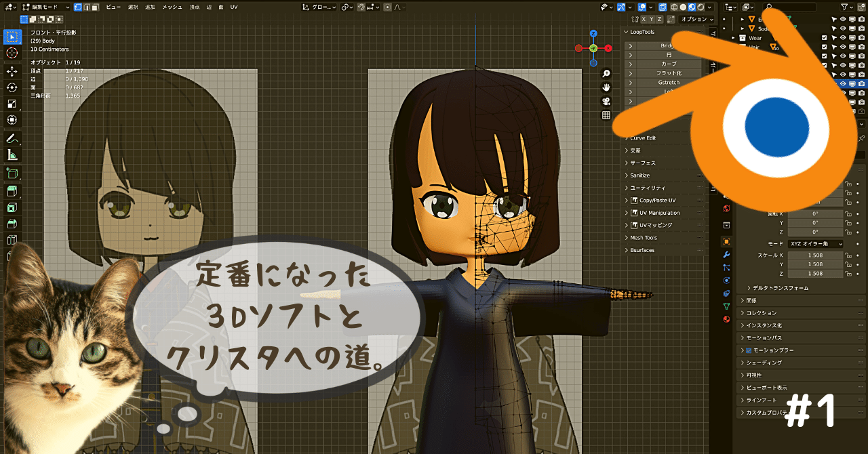
Task: Toggle X mirror axis button
Action: (643, 20)
